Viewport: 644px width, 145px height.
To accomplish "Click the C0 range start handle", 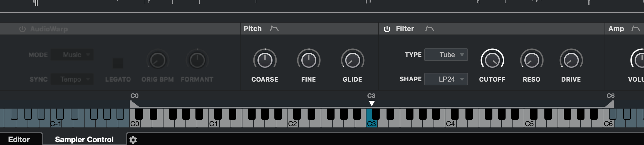I will coord(134,104).
